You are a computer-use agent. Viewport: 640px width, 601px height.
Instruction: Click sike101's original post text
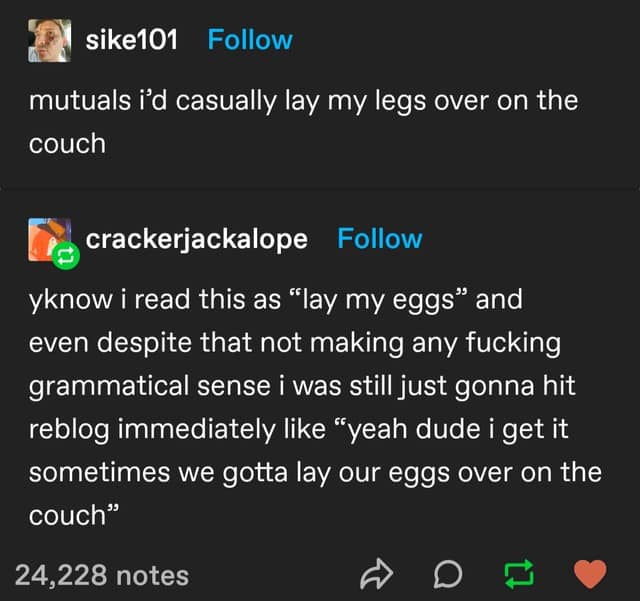click(x=303, y=122)
